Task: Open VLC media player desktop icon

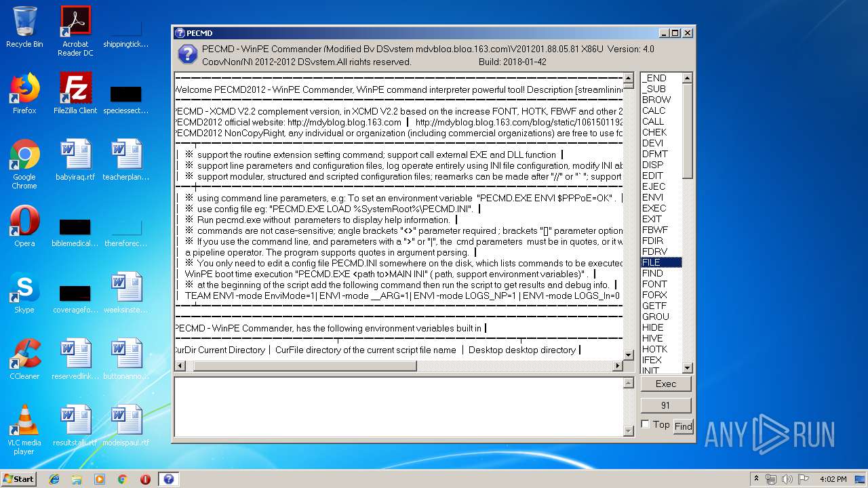Action: point(24,430)
